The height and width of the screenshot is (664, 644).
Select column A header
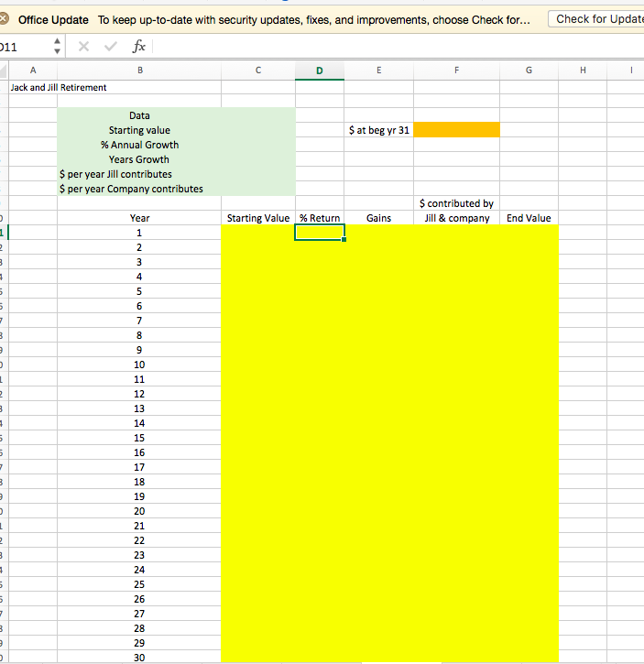(33, 71)
